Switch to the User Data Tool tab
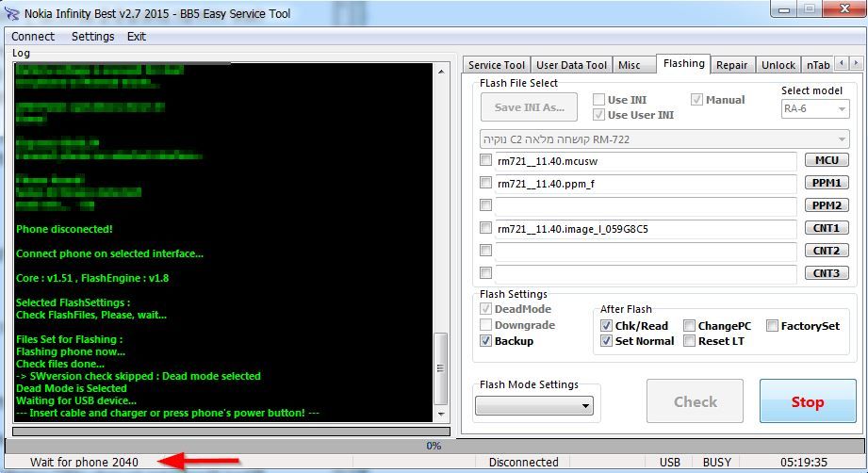 click(x=572, y=65)
